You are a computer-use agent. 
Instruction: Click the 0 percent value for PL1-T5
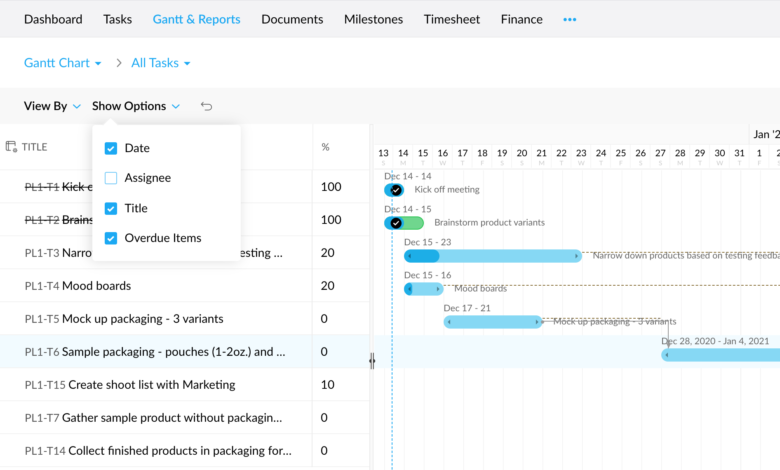(324, 319)
